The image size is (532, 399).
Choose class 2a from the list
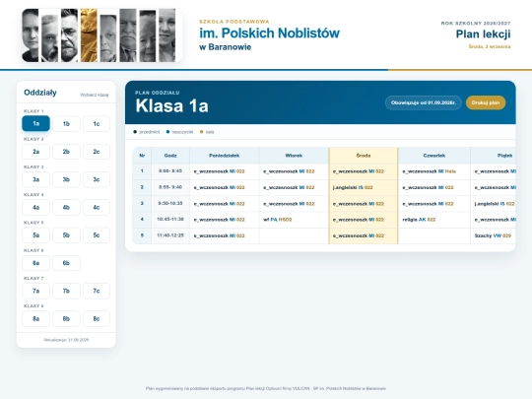[35, 152]
